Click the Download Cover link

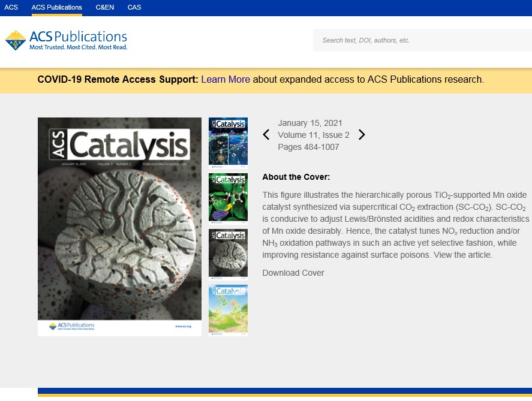pyautogui.click(x=293, y=273)
